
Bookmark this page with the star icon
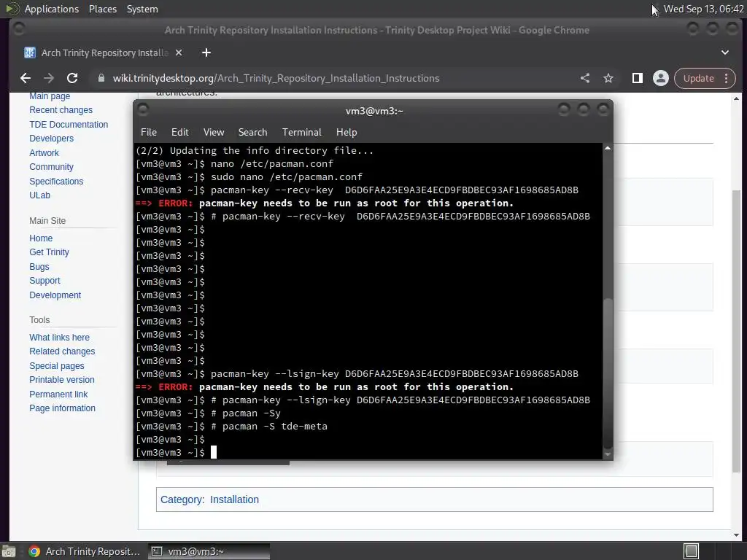coord(608,78)
